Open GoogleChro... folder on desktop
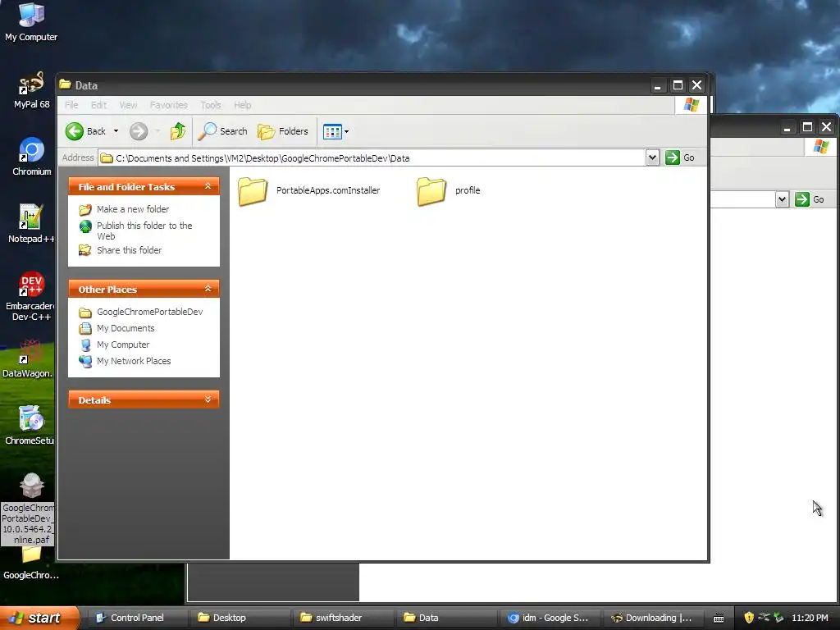This screenshot has height=630, width=840. [31, 563]
